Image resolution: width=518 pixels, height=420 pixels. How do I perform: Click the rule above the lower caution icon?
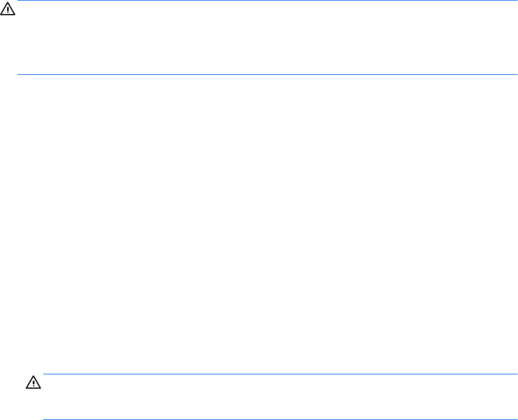click(x=281, y=374)
